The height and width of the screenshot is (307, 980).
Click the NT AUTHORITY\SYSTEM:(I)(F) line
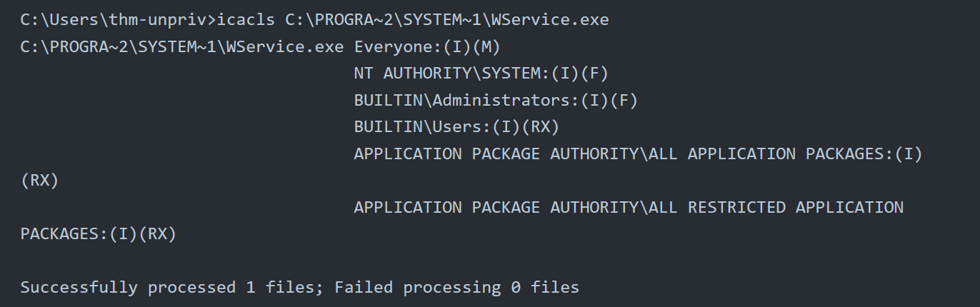coord(481,74)
